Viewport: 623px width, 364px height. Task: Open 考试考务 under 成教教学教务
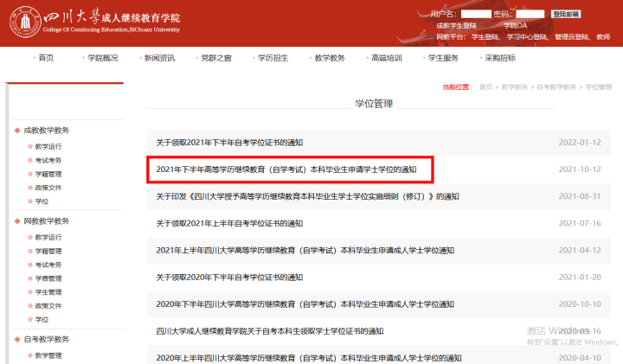(x=48, y=160)
